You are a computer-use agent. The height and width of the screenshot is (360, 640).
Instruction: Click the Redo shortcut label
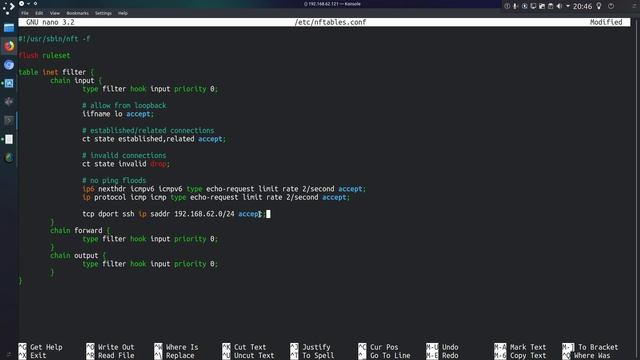[450, 356]
